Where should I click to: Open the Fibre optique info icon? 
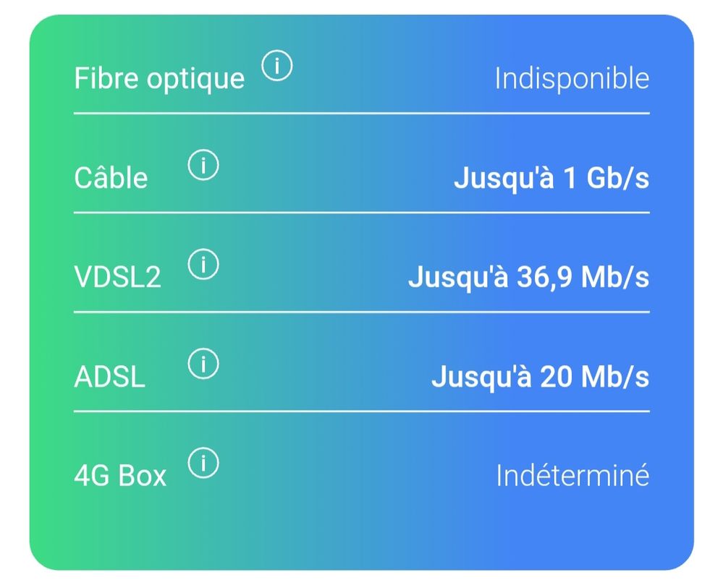tap(276, 68)
